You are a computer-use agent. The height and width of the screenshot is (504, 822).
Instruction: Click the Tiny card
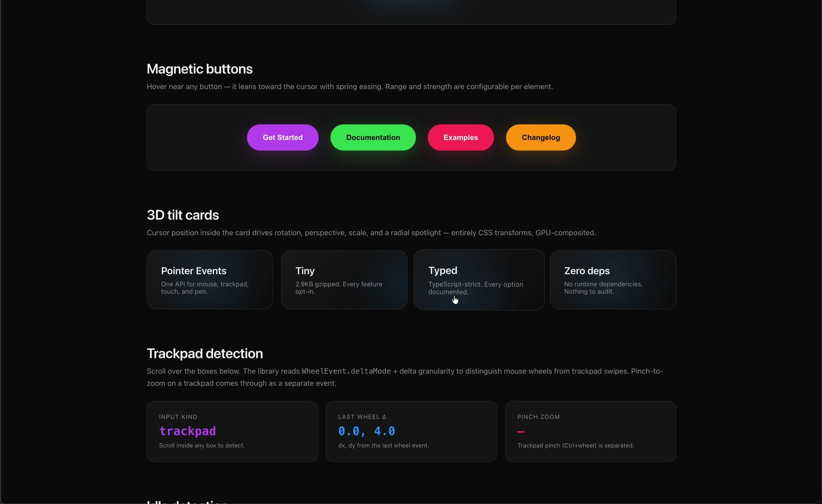(344, 279)
